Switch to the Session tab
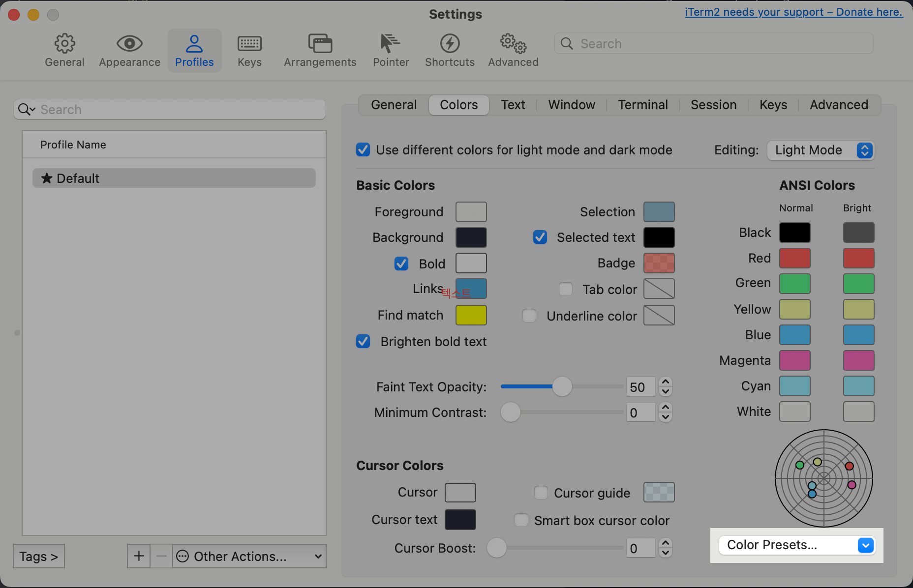913x588 pixels. coord(713,105)
